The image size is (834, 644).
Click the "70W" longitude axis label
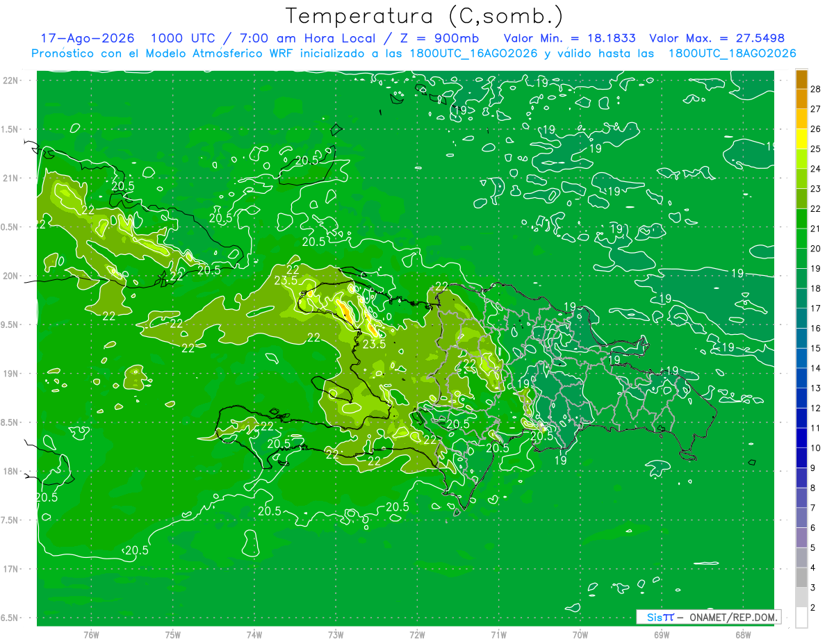click(580, 634)
